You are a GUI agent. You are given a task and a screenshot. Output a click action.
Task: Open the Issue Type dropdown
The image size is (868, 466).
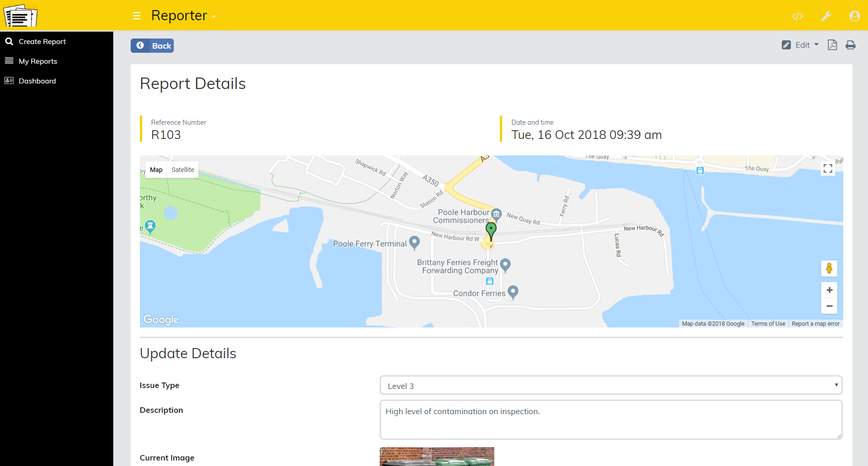tap(611, 386)
